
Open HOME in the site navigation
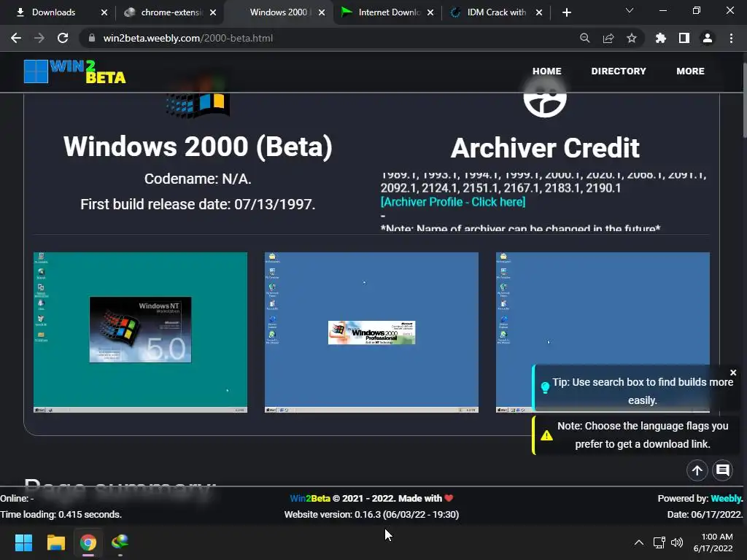pos(546,71)
